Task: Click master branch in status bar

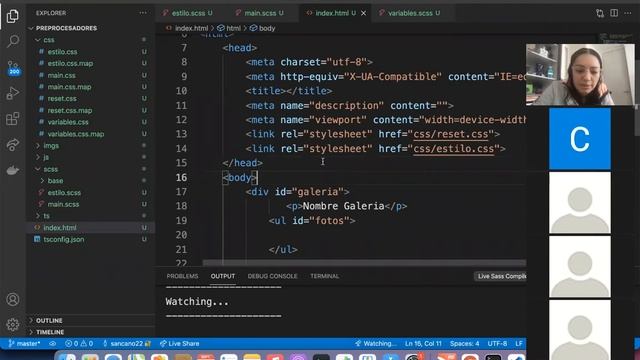Action: pyautogui.click(x=24, y=344)
